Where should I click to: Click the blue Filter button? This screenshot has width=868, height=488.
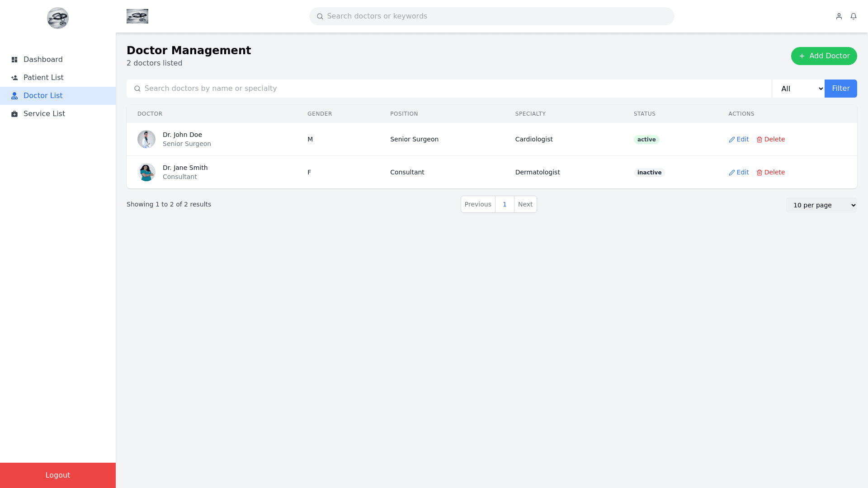(x=840, y=89)
